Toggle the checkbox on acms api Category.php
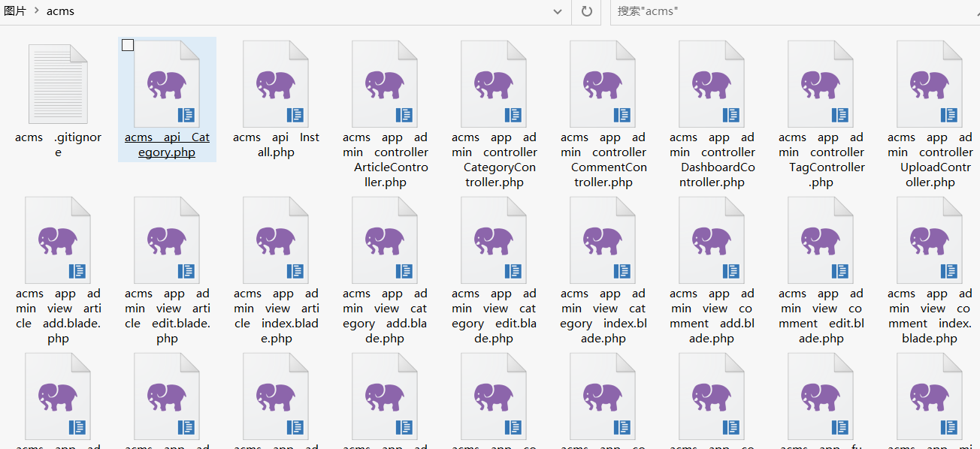 click(x=128, y=45)
